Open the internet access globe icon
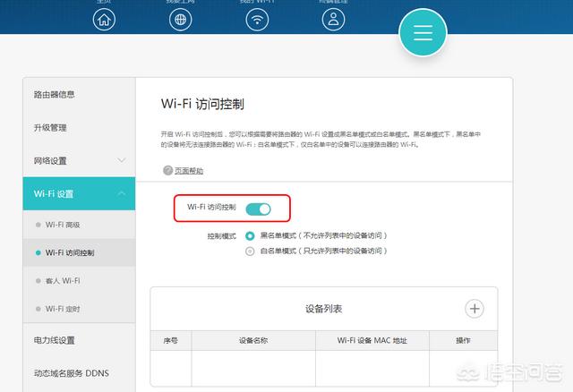 tap(181, 19)
